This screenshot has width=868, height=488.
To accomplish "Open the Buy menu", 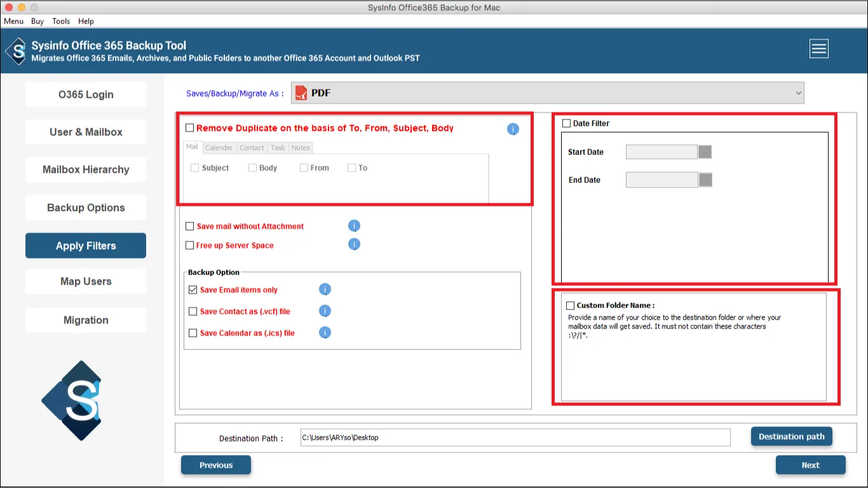I will (x=37, y=21).
